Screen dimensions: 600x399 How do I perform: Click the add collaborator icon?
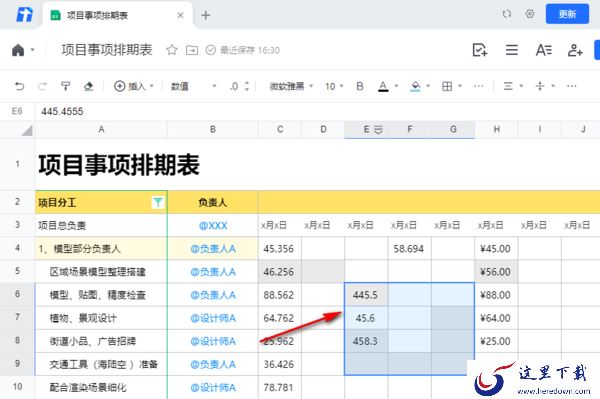pos(575,50)
